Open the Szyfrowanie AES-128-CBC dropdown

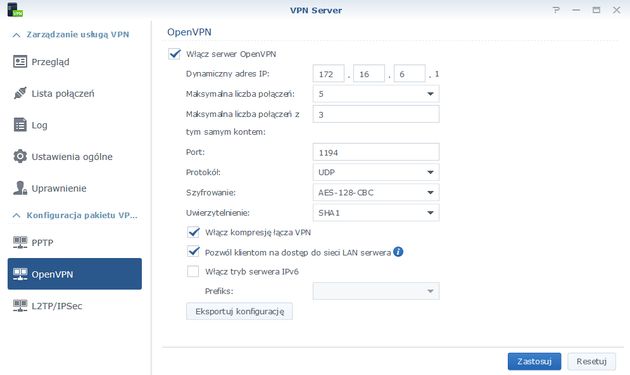tap(376, 193)
